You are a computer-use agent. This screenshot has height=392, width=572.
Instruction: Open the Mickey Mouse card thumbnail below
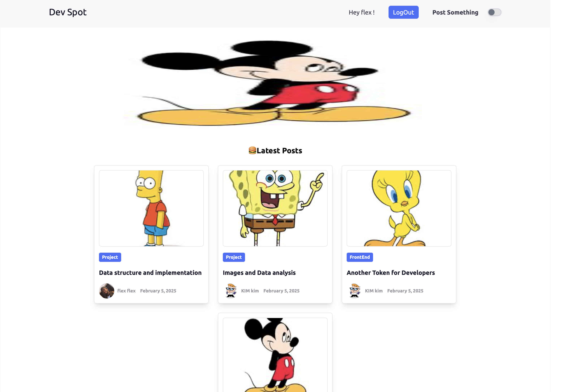pyautogui.click(x=275, y=355)
